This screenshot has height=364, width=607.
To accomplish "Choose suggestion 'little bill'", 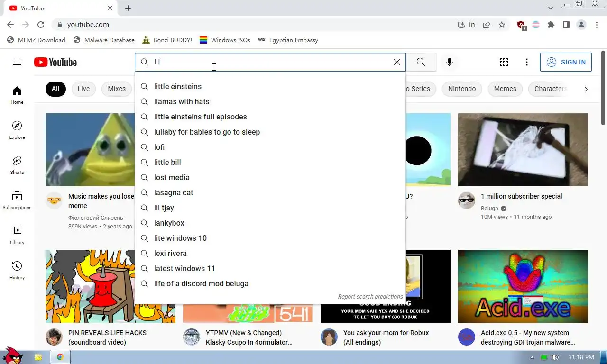I will click(270, 162).
